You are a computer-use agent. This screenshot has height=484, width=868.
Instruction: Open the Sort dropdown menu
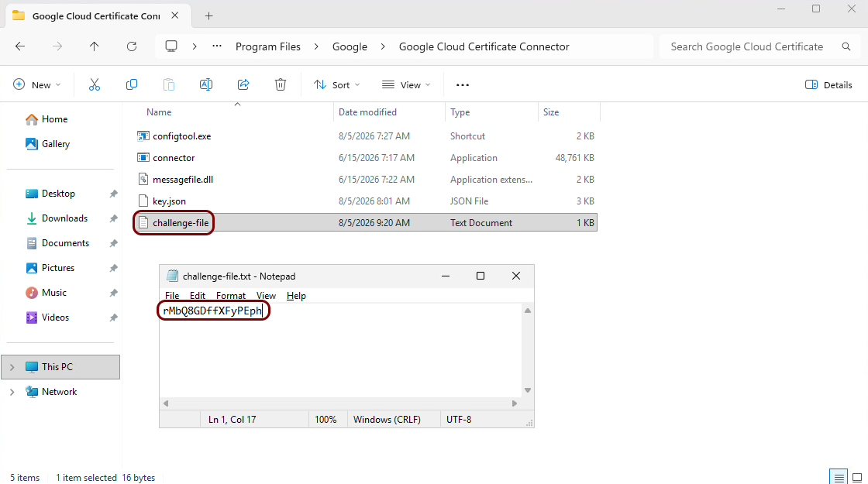(336, 84)
